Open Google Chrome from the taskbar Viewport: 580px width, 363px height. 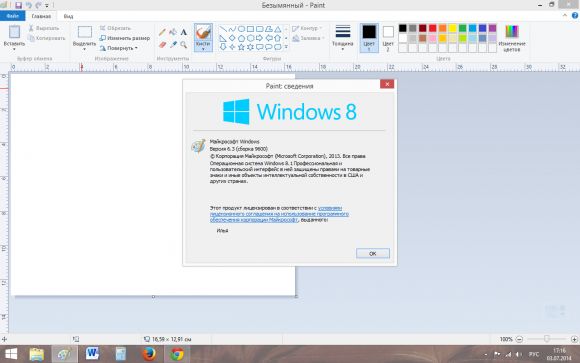click(x=176, y=354)
